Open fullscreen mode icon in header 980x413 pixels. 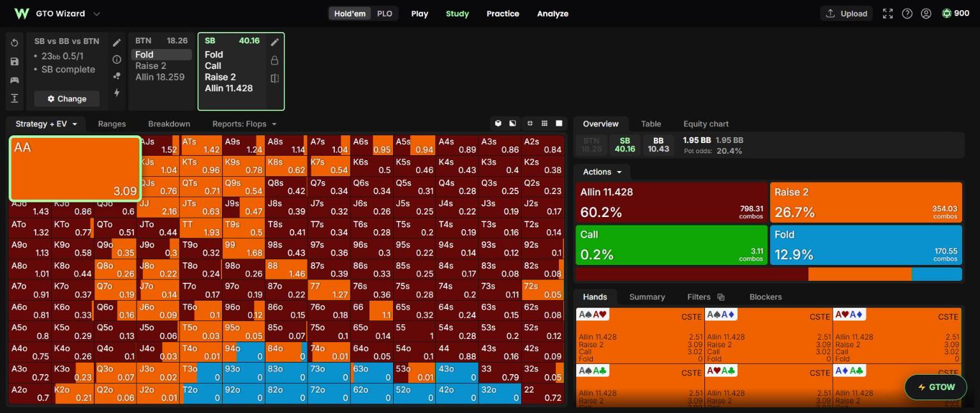tap(887, 13)
